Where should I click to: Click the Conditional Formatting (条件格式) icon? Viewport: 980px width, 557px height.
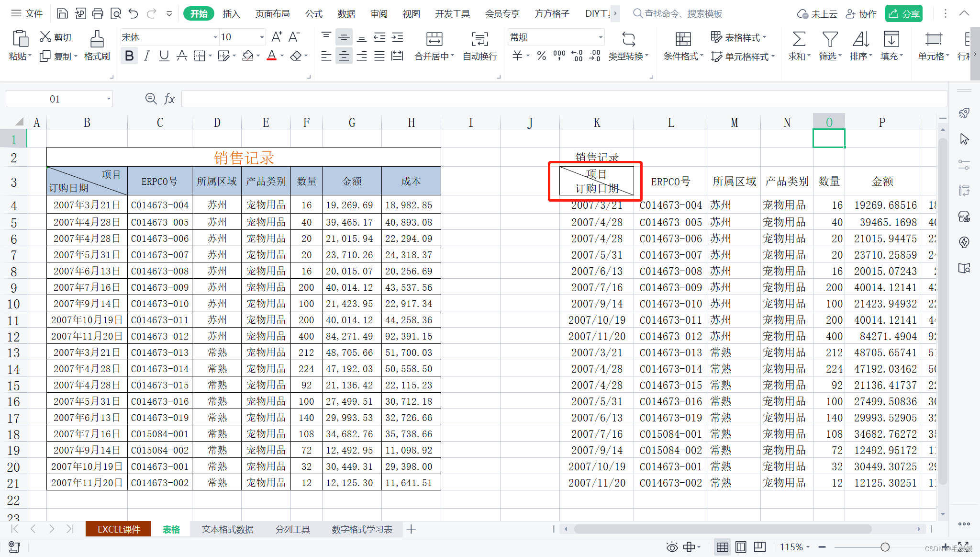(683, 39)
